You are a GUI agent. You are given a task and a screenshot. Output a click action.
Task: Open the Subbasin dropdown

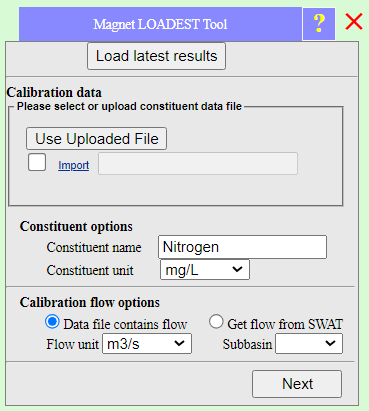[x=309, y=343]
